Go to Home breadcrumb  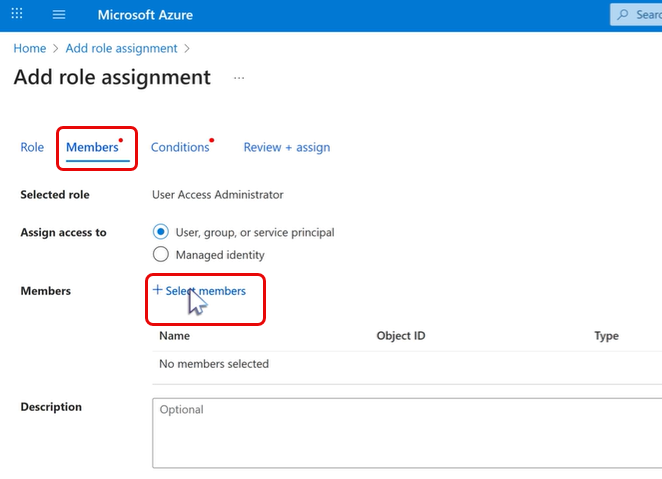[30, 49]
